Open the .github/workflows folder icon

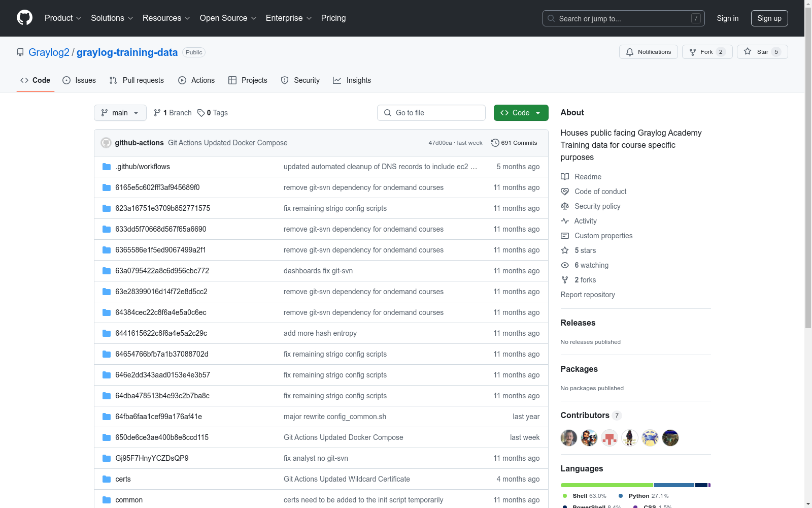coord(107,167)
